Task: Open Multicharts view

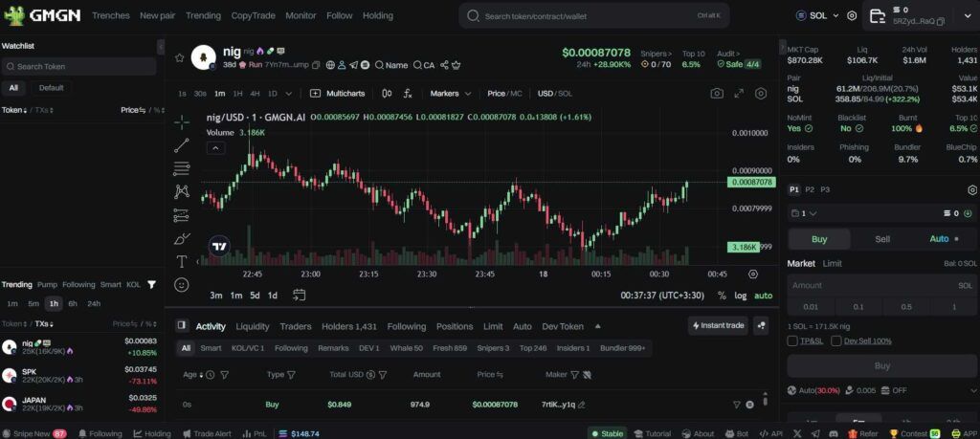Action: (x=338, y=94)
